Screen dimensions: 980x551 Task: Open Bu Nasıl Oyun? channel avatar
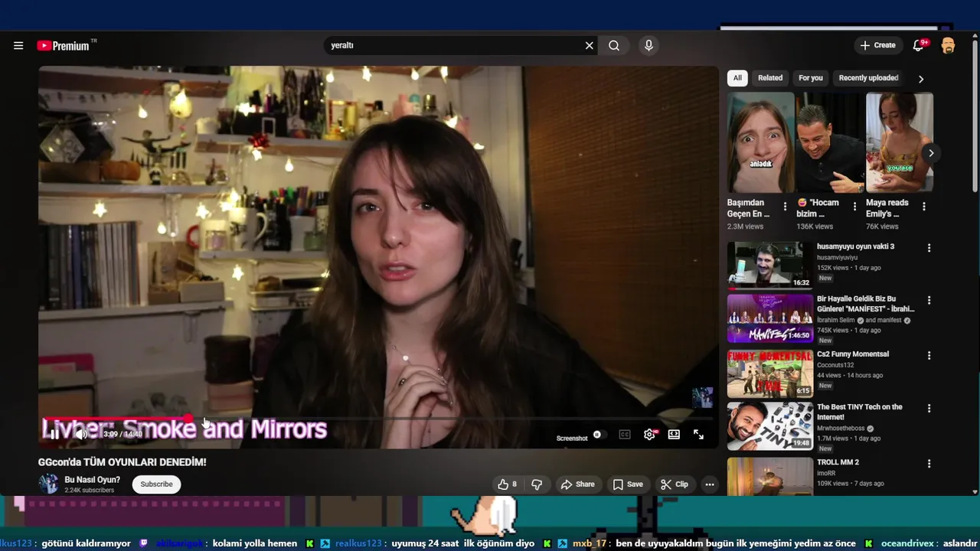pos(48,484)
